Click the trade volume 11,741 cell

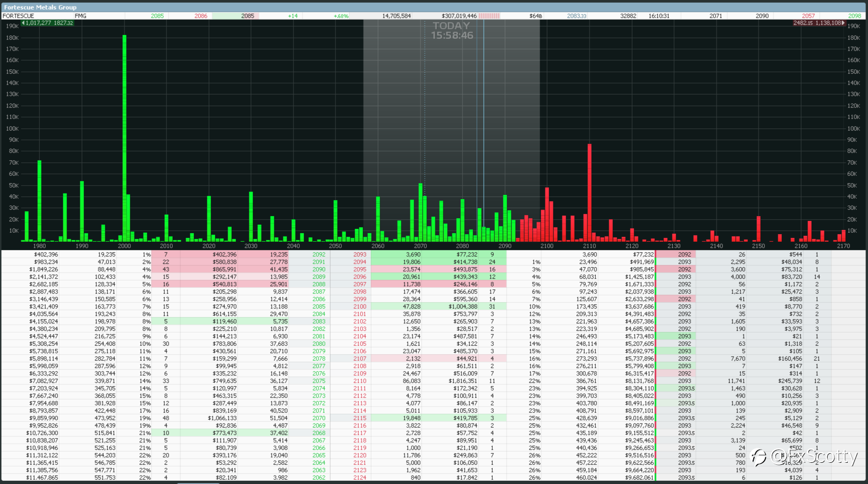click(x=736, y=381)
